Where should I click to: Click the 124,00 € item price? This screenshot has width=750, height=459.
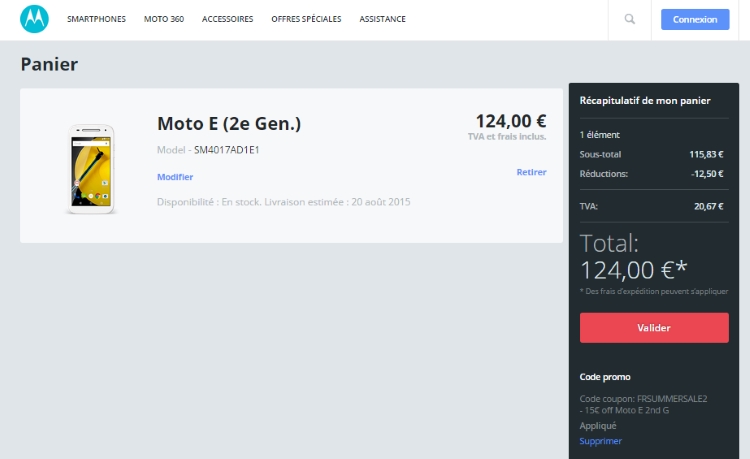click(511, 121)
